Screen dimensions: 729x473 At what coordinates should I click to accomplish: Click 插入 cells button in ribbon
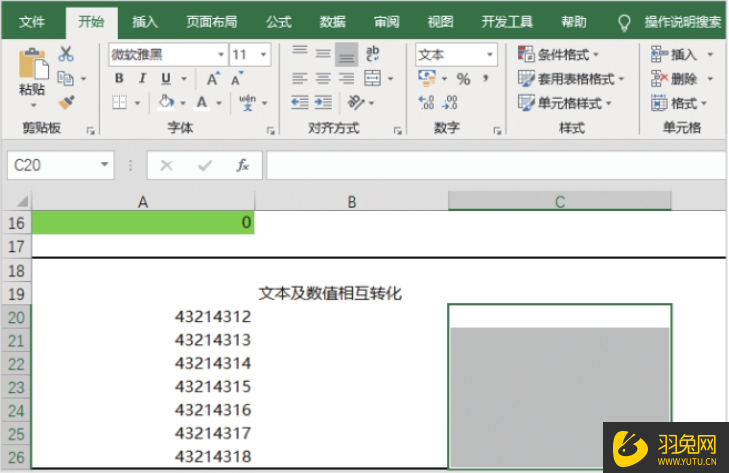click(x=674, y=54)
